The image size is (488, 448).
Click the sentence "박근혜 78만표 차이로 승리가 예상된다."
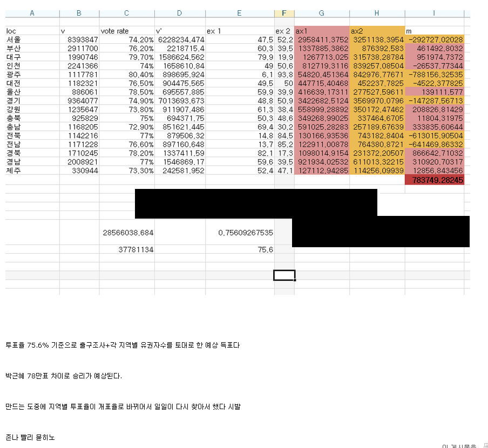coord(64,376)
